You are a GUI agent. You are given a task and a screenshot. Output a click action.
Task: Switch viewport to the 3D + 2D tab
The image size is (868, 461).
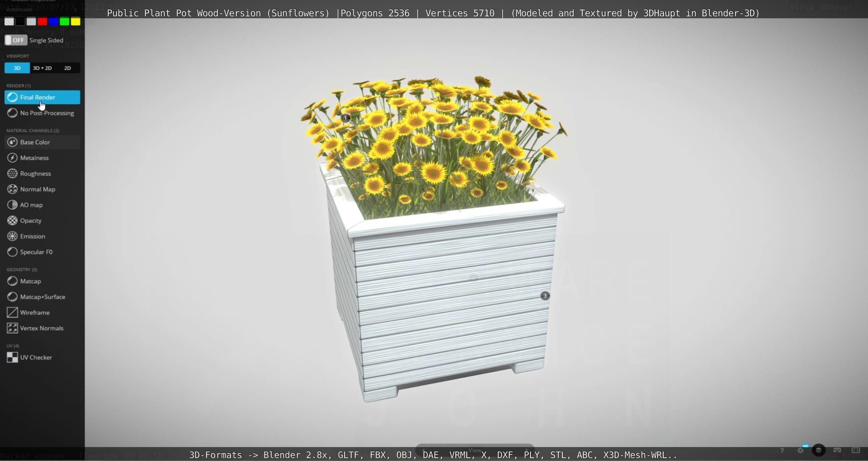[x=42, y=68]
